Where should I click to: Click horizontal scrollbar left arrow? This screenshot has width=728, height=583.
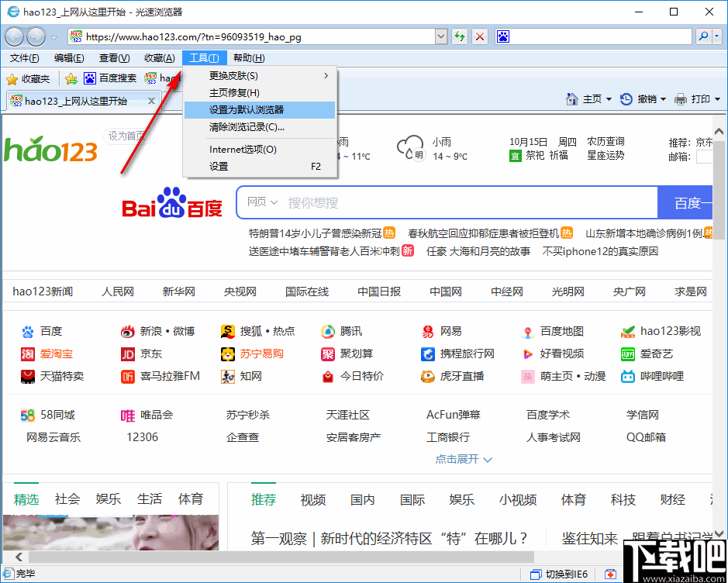point(19,557)
